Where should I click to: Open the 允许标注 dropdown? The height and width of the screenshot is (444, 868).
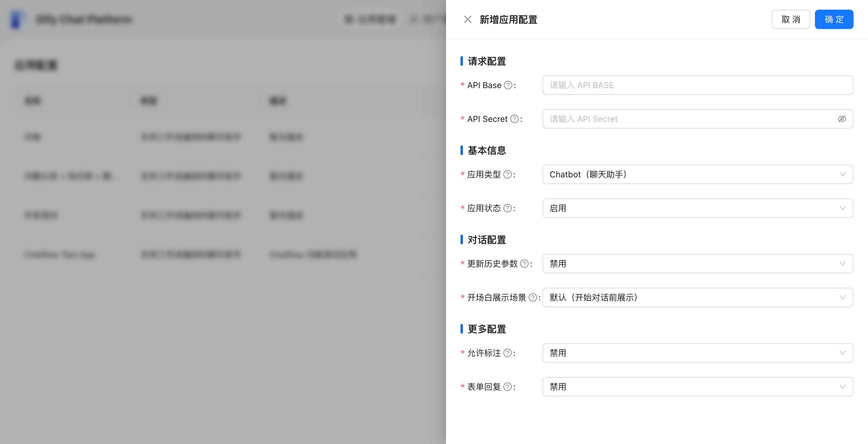click(697, 353)
